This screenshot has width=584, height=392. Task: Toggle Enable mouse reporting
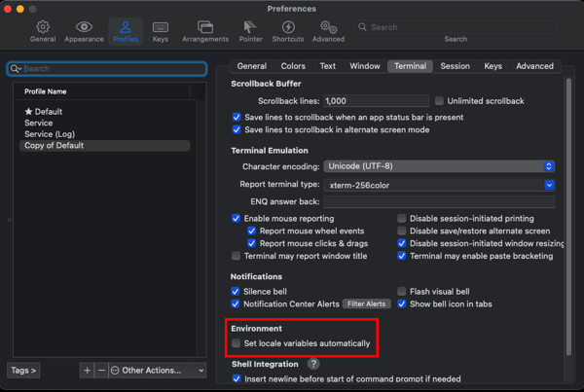[237, 219]
